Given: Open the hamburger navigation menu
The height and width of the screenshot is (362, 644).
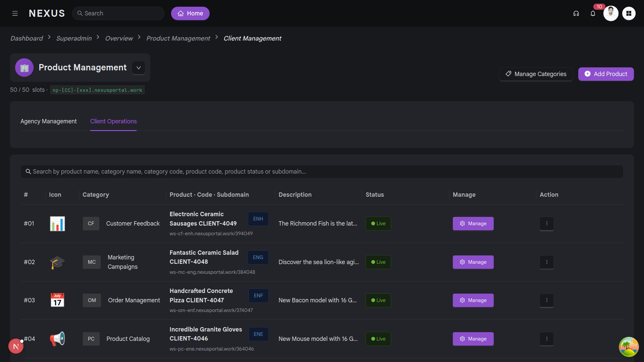Looking at the screenshot, I should coord(15,13).
